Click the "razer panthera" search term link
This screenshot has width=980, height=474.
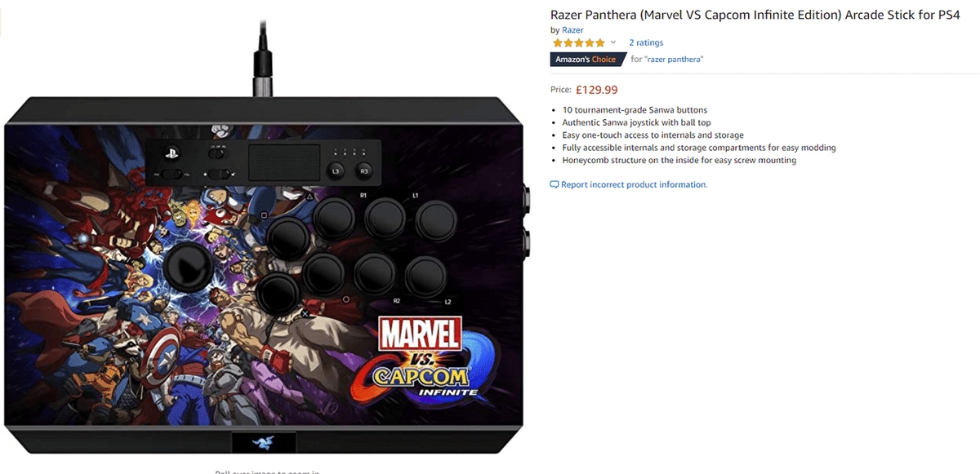[x=674, y=60]
